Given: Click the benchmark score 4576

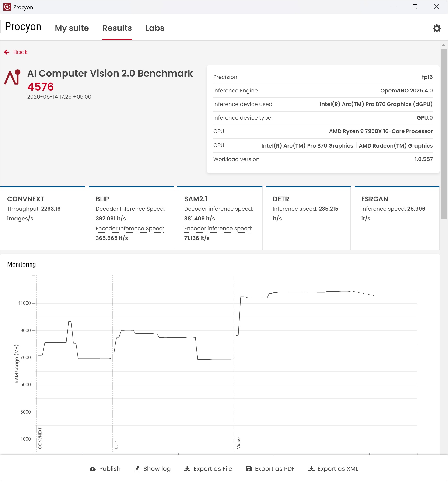Looking at the screenshot, I should point(40,87).
